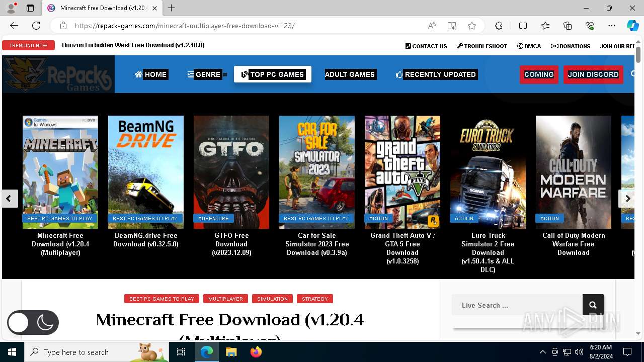Image resolution: width=644 pixels, height=362 pixels.
Task: Close the Minecraft Free Download tab
Action: pos(154,8)
